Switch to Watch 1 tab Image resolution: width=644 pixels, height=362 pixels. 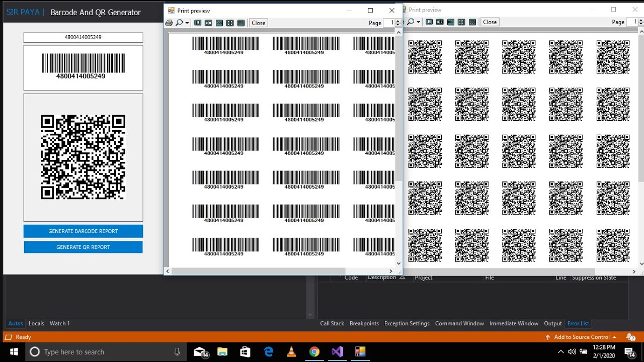[59, 323]
